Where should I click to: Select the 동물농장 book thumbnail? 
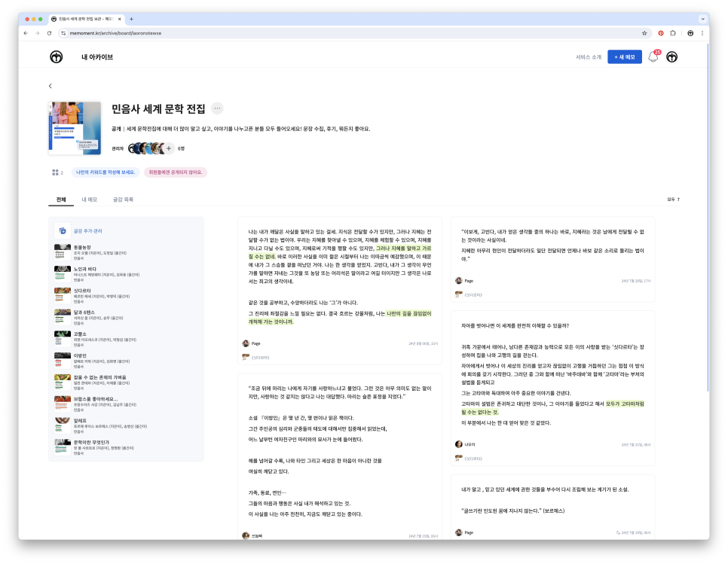pos(63,251)
